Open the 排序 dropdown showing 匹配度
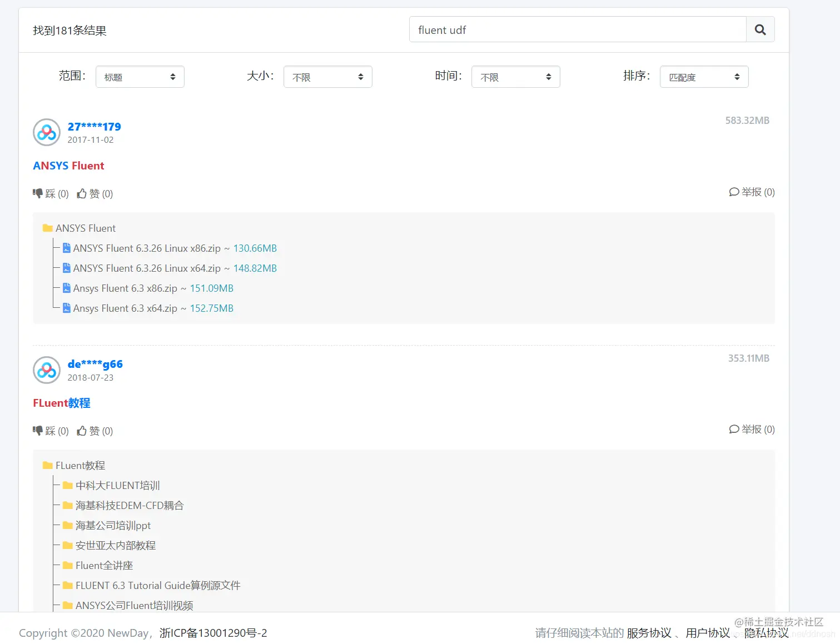The width and height of the screenshot is (840, 644). pyautogui.click(x=704, y=77)
